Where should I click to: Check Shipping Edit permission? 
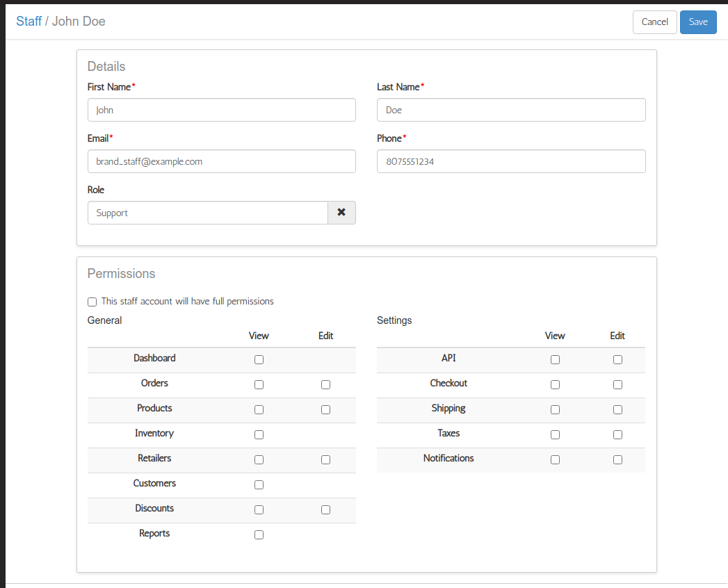point(618,410)
